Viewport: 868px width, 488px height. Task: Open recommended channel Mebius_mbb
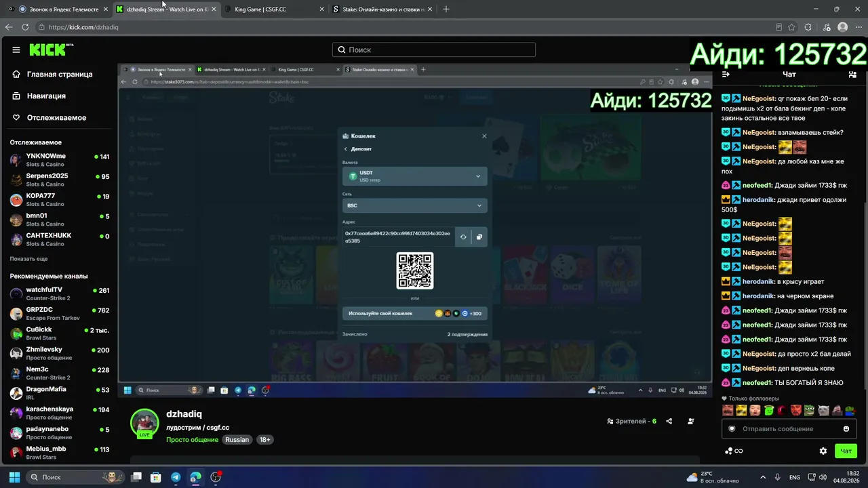[60, 452]
